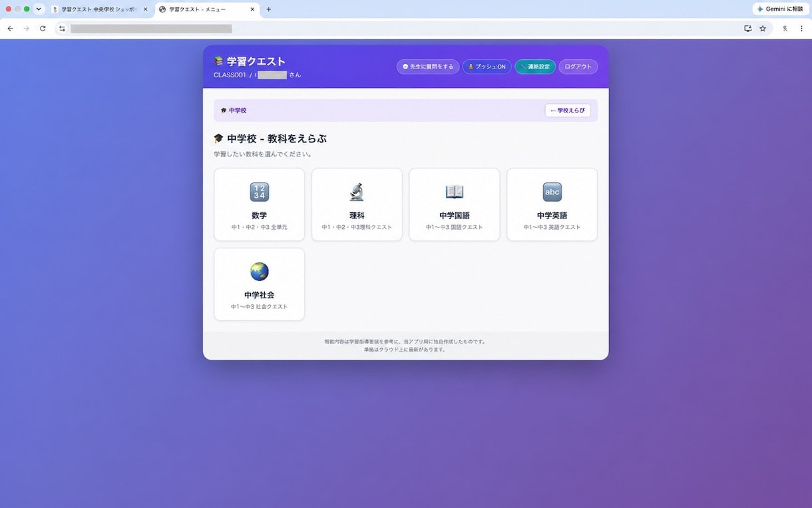This screenshot has width=812, height=508.
Task: Click the globe icon for 中学社会
Action: (x=259, y=272)
